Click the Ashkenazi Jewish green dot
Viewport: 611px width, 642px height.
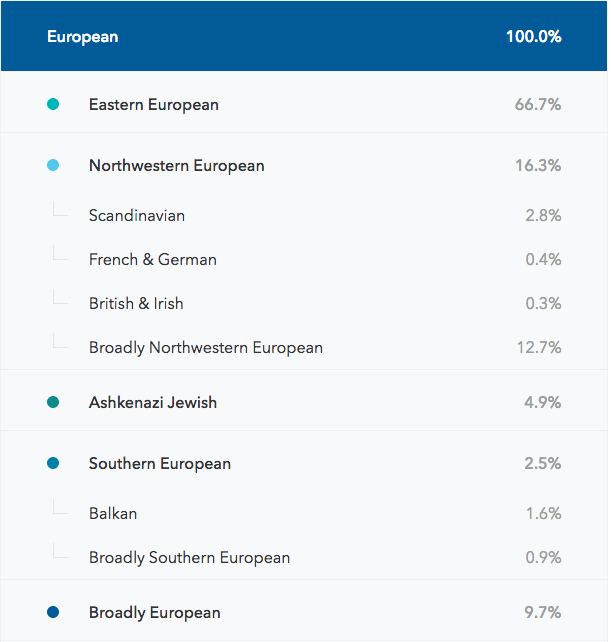pyautogui.click(x=53, y=402)
